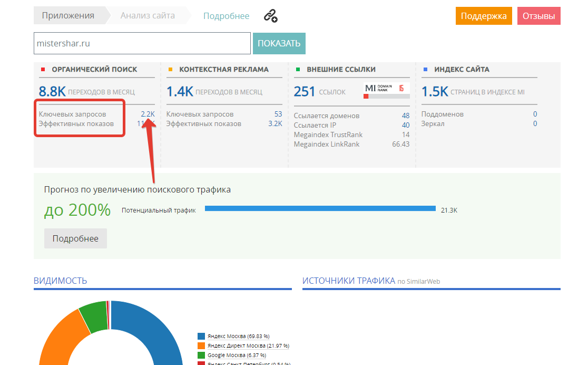Go to Анализ сайта breadcrumb
Screen dimensions: 588x365
click(x=148, y=15)
